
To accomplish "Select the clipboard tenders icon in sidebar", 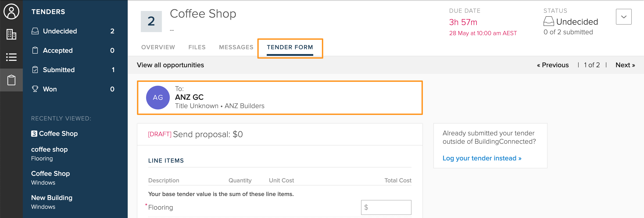I will 11,80.
